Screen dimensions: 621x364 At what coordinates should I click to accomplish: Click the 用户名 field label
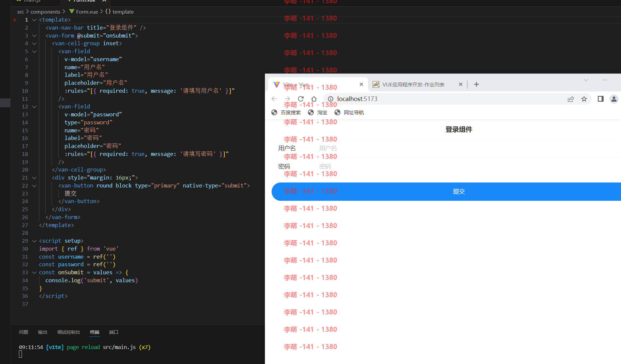click(287, 148)
